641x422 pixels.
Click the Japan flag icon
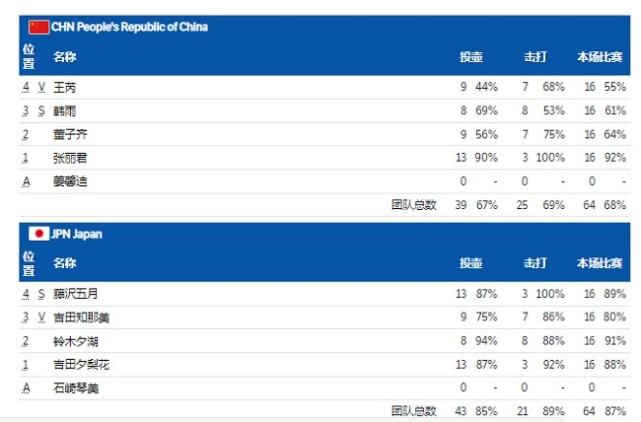click(39, 234)
